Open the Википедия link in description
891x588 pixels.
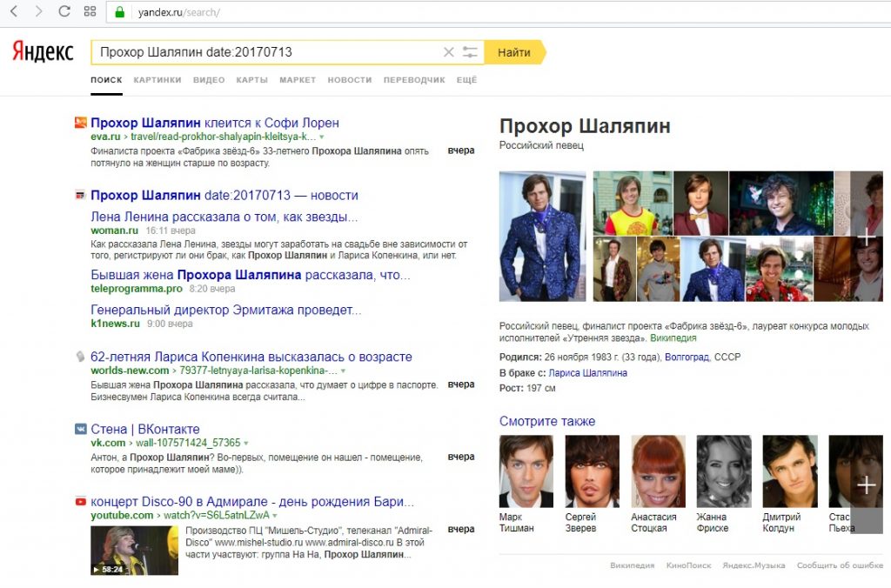674,337
